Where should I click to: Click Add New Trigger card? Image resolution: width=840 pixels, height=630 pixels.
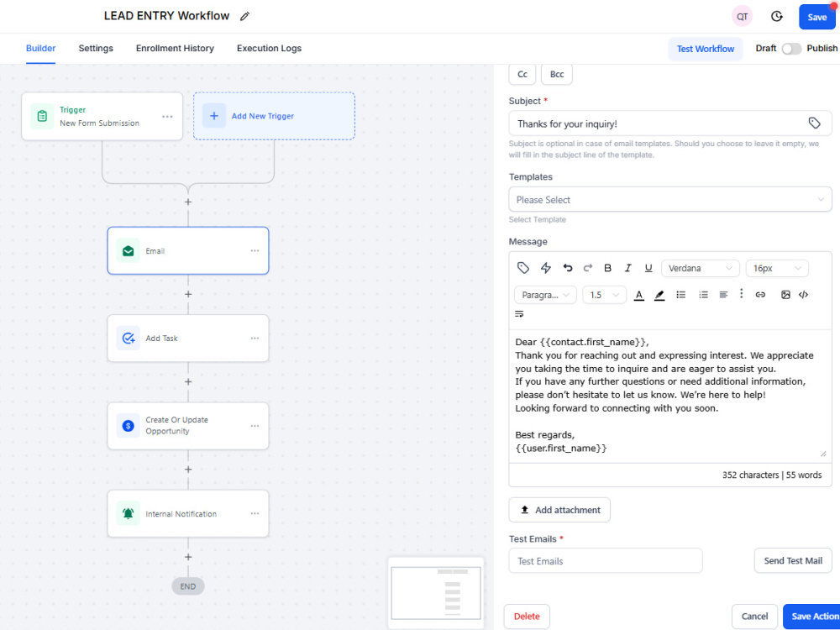[x=274, y=116]
